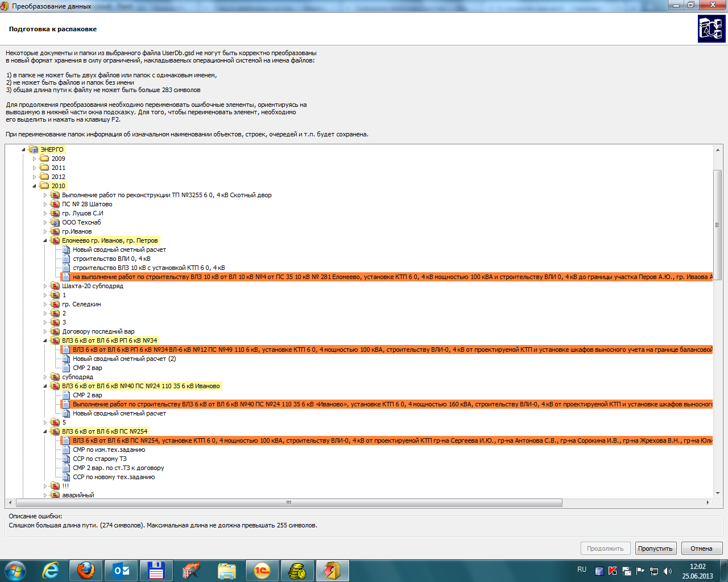
Task: Collapse the ЭНЕРГО root node
Action: click(24, 149)
